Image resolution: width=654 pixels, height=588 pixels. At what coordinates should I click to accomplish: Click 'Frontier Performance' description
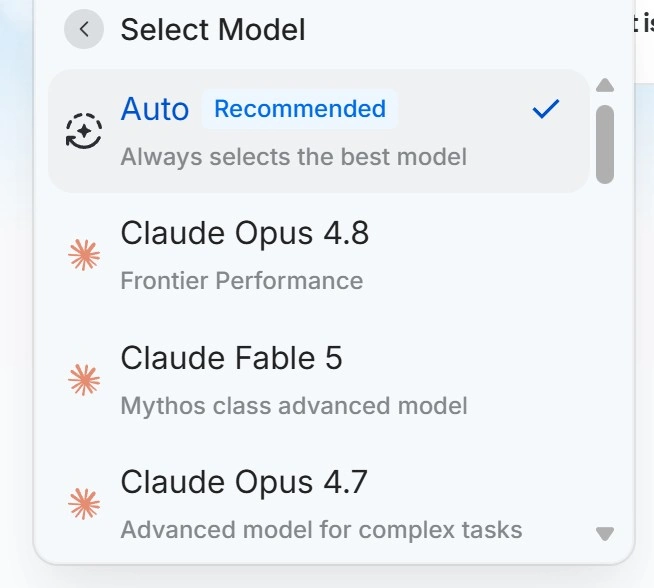(241, 280)
